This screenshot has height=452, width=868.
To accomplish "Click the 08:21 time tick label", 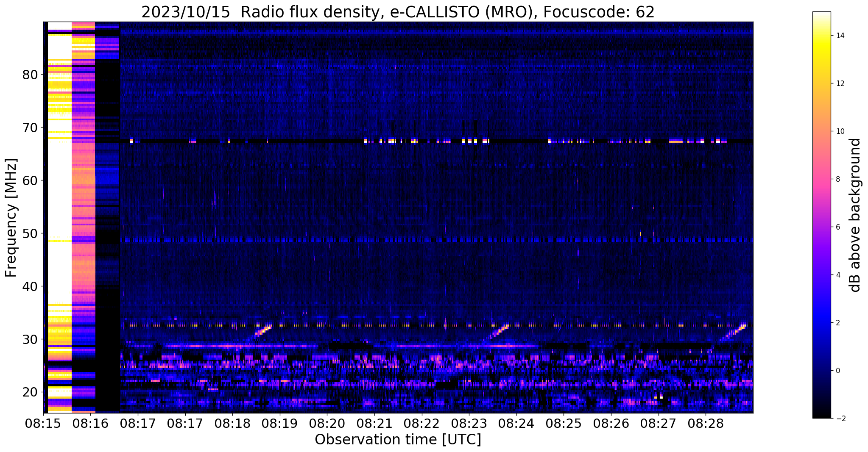I will (x=374, y=424).
